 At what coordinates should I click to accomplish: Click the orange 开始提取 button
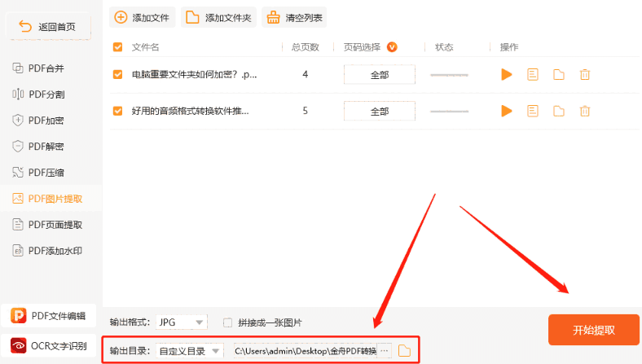point(594,330)
